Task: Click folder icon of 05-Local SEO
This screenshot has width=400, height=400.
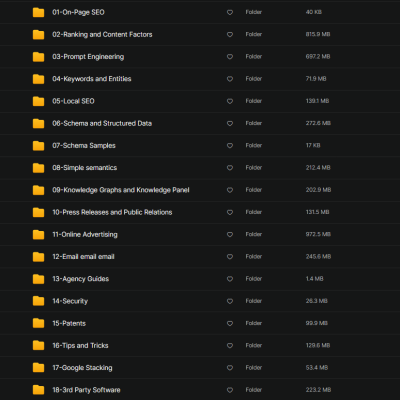Action: point(38,101)
